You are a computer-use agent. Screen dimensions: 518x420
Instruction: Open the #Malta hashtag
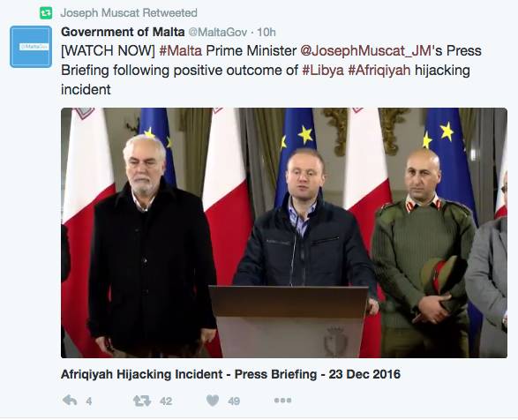pyautogui.click(x=180, y=51)
